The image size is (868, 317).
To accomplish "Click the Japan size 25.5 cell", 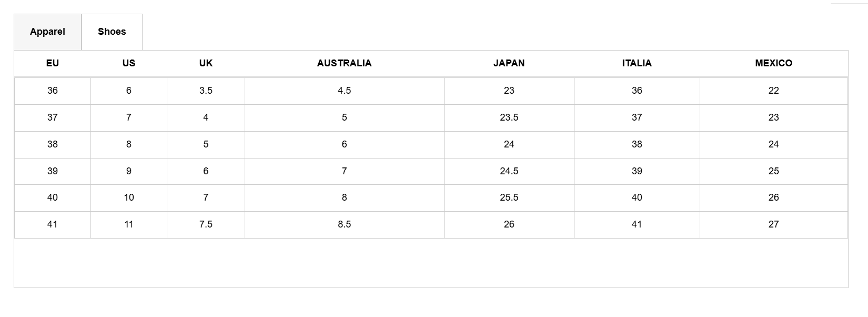I will pyautogui.click(x=509, y=197).
